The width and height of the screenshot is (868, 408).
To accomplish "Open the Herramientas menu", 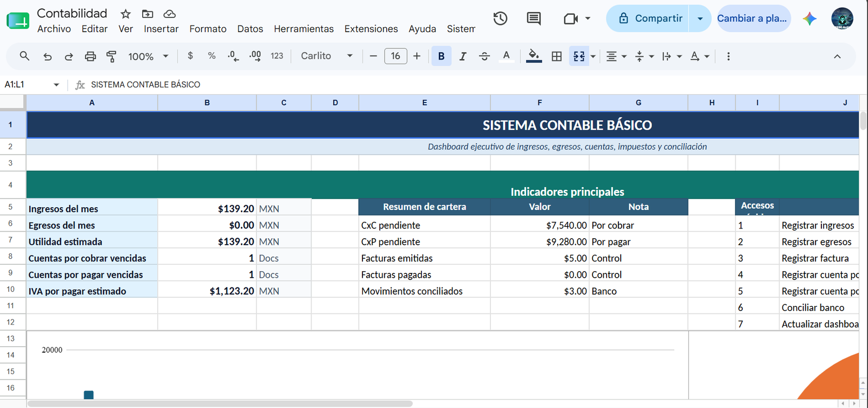I will coord(304,29).
